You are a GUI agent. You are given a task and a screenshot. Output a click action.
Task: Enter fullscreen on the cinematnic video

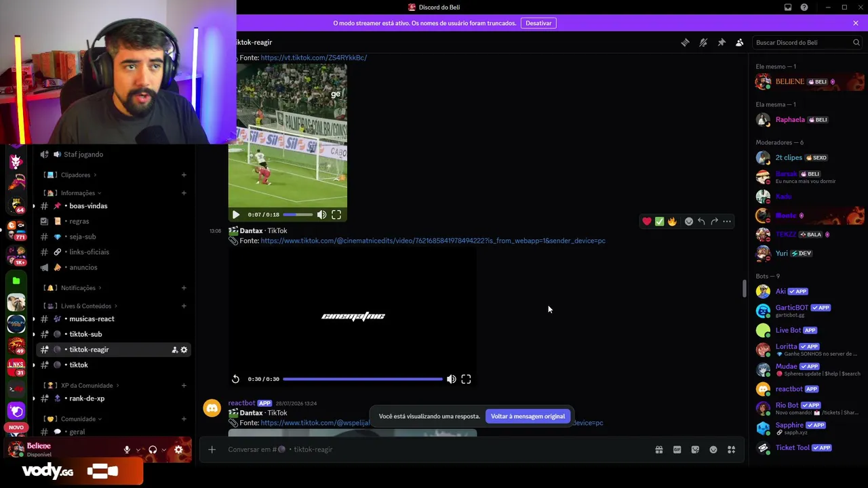point(466,380)
